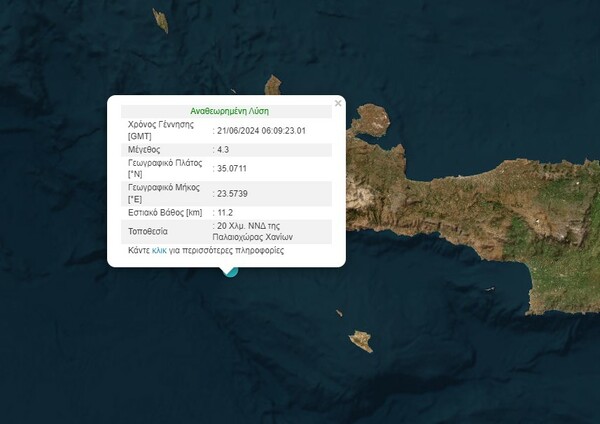This screenshot has height=424, width=600.
Task: Click the latitude value 35.0711
Action: tap(235, 168)
